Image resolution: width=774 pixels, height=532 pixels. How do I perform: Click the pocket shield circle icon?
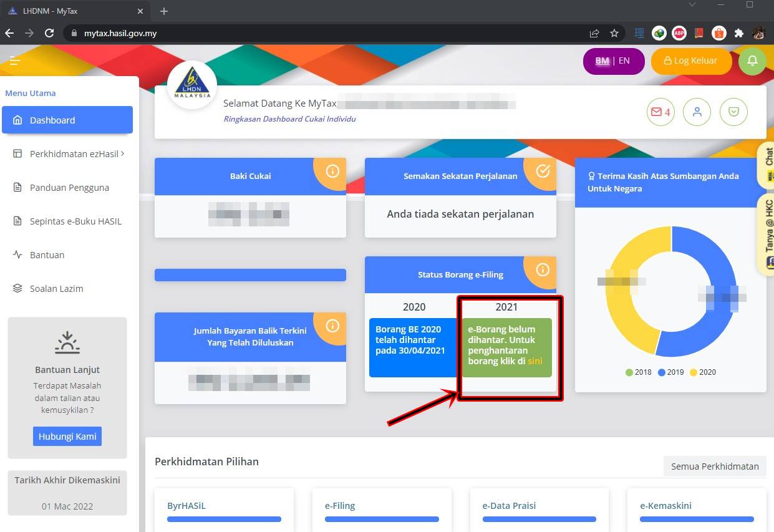point(733,112)
